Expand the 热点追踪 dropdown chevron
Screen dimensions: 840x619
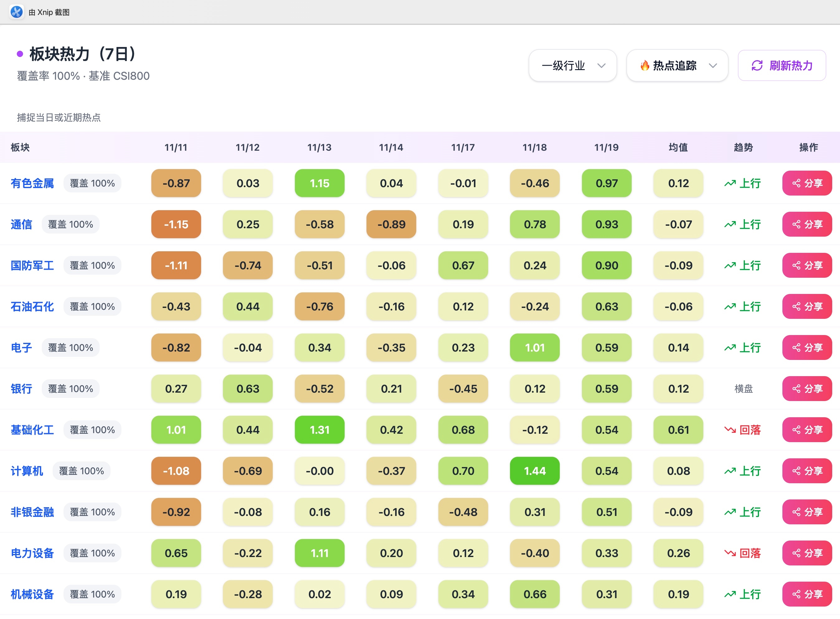713,66
